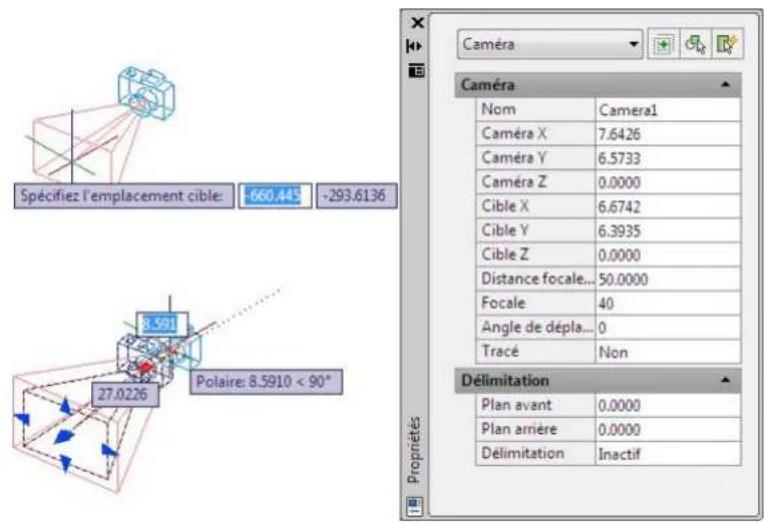Click the red camera location grip
The height and width of the screenshot is (523, 765).
(145, 367)
